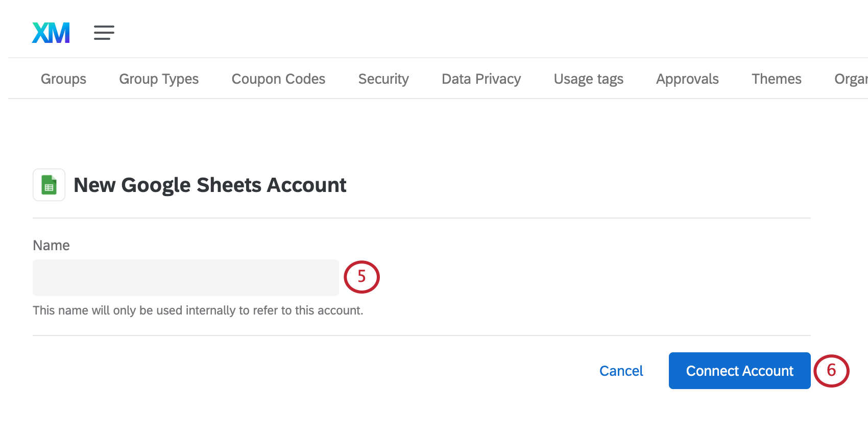Select the Usage tags tab
Screen dimensions: 868x434
(x=588, y=79)
